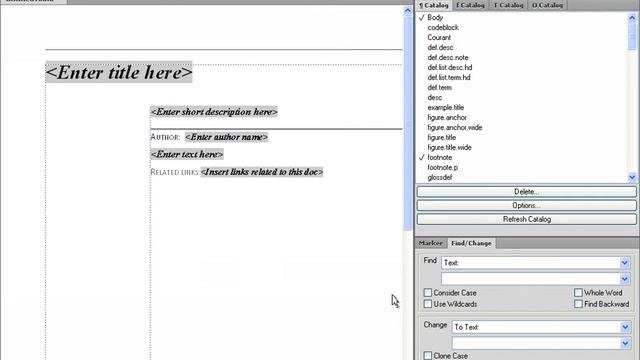Viewport: 640px width, 360px height.
Task: Check the Whole Word option
Action: (x=578, y=293)
